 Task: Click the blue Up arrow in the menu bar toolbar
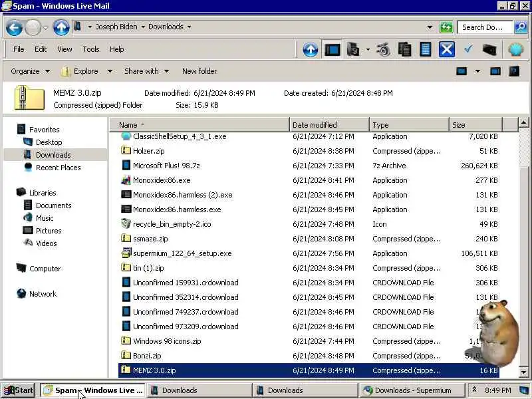pyautogui.click(x=311, y=50)
